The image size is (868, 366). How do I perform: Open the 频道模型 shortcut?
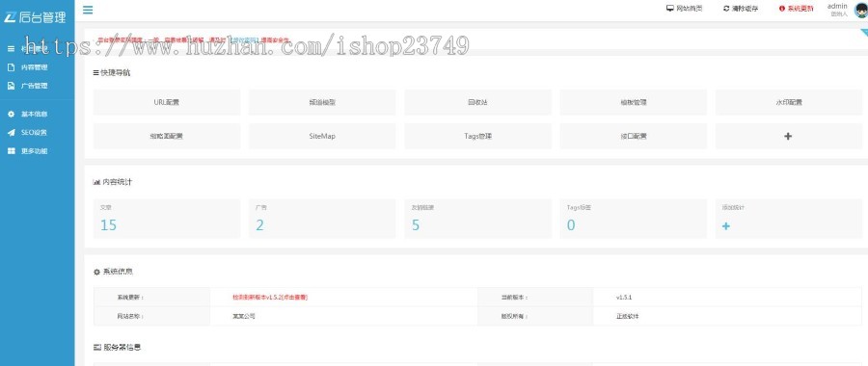pos(322,102)
